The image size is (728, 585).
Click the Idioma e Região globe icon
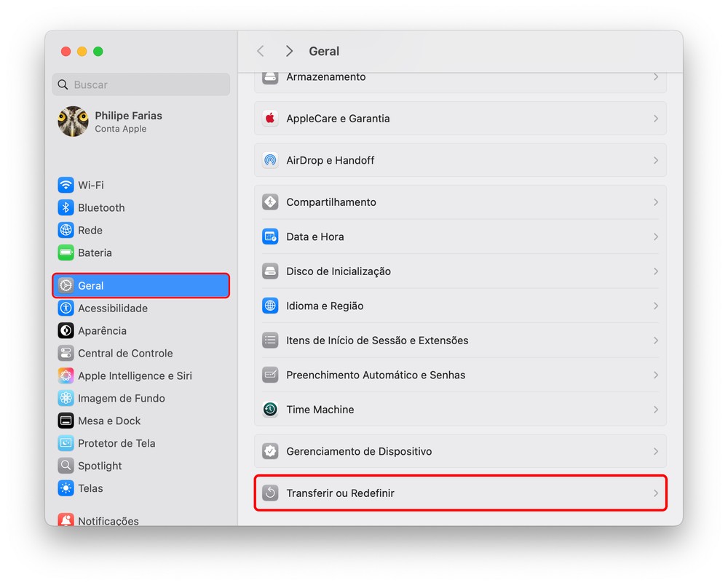coord(270,306)
